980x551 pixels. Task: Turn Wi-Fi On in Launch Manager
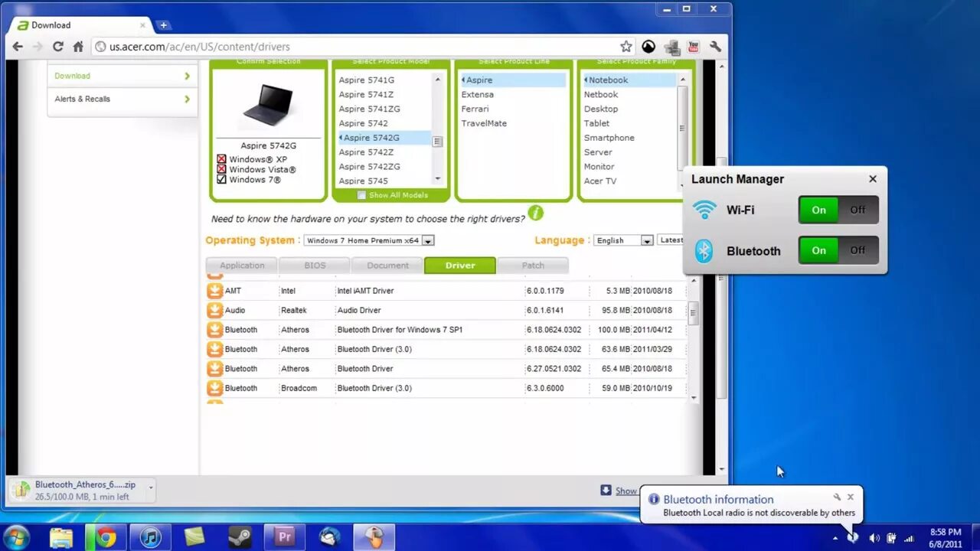click(x=818, y=210)
